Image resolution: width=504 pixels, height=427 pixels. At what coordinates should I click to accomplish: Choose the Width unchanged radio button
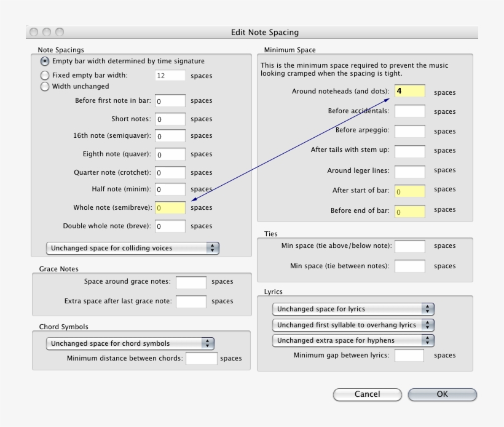coord(45,87)
